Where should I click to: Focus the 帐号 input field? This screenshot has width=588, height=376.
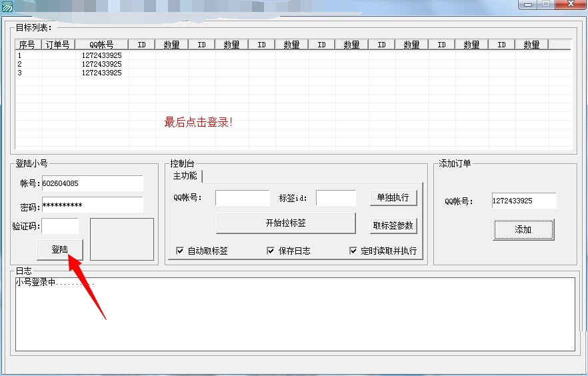92,183
